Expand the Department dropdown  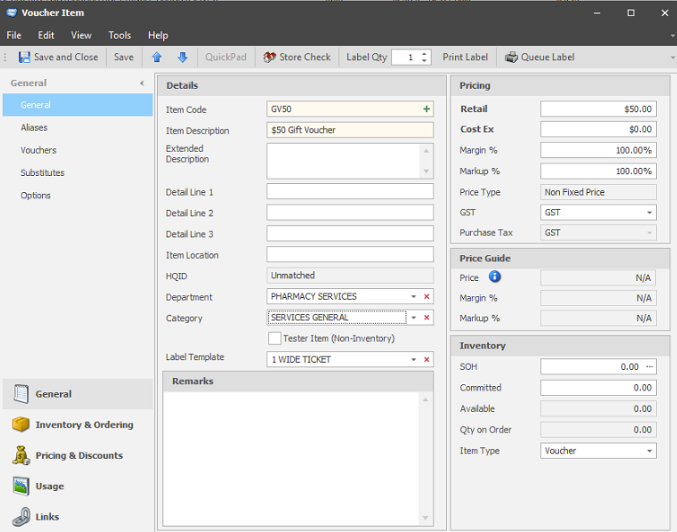point(413,297)
